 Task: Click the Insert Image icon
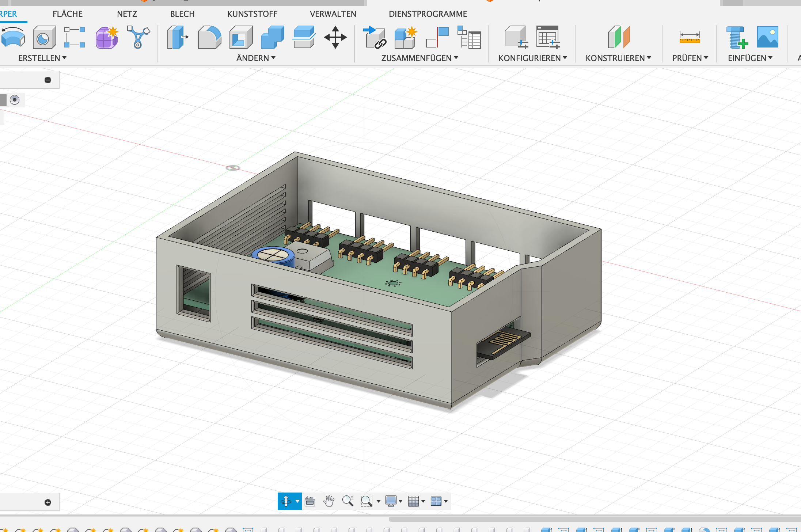click(767, 37)
